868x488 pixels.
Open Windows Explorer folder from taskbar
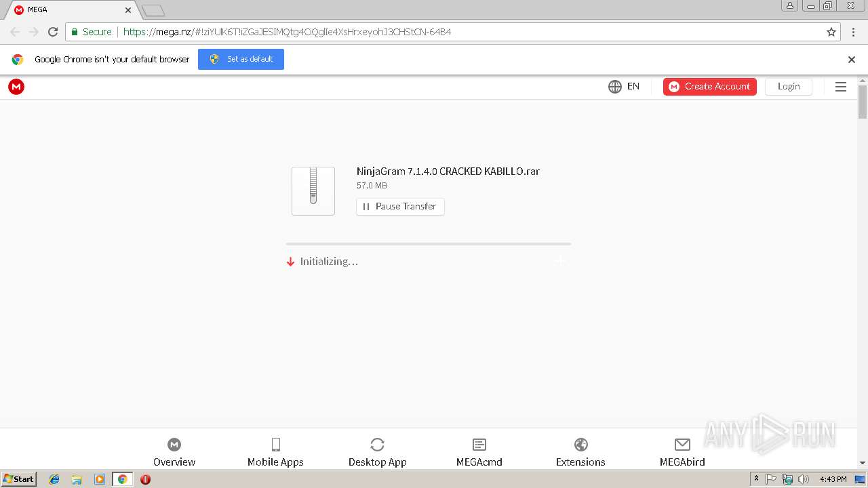coord(77,479)
